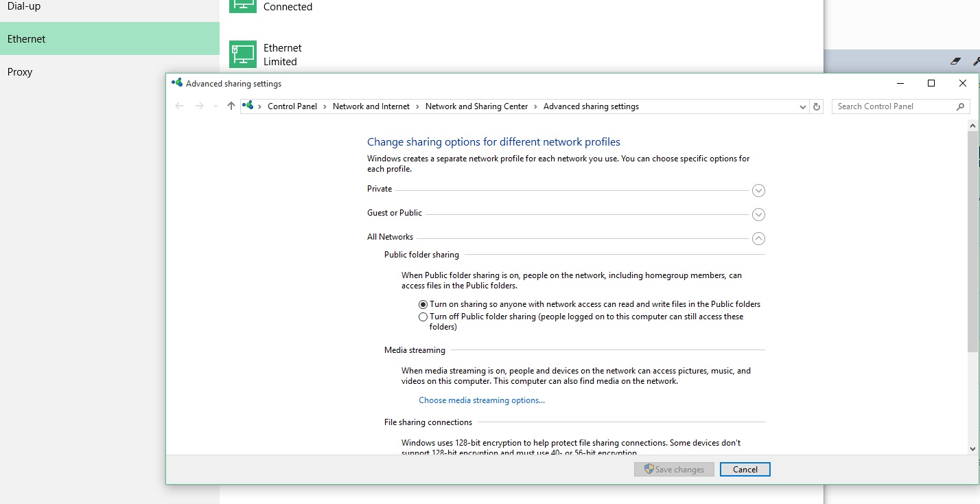The image size is (980, 504).
Task: Click the Control Panel icon in the address bar
Action: click(x=248, y=106)
